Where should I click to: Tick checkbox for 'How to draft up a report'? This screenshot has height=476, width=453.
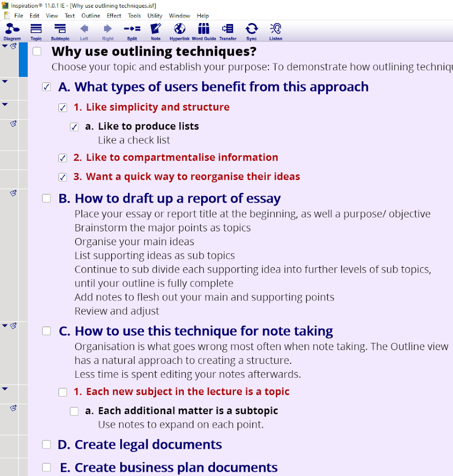[47, 199]
